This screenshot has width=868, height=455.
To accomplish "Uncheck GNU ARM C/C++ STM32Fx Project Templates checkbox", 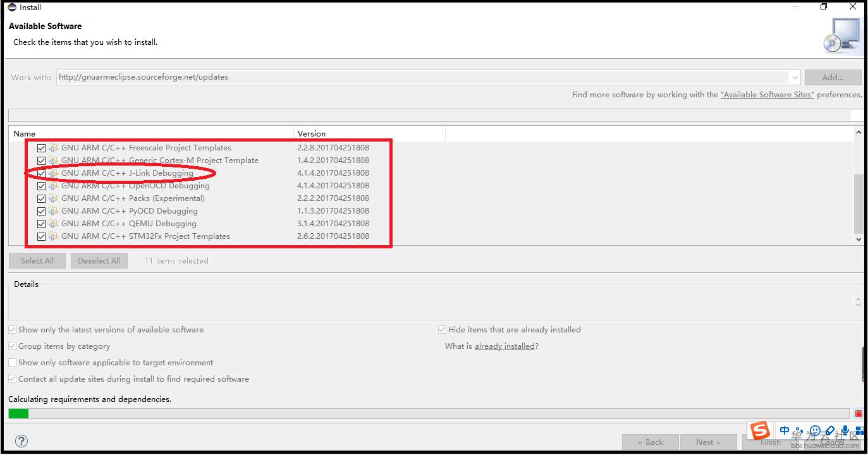I will (x=42, y=236).
